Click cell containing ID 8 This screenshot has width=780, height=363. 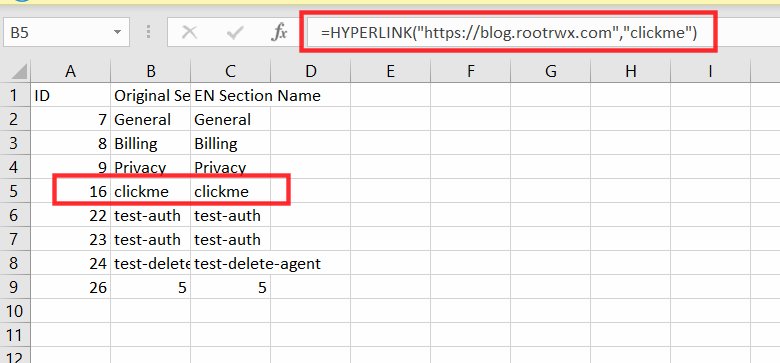click(71, 143)
